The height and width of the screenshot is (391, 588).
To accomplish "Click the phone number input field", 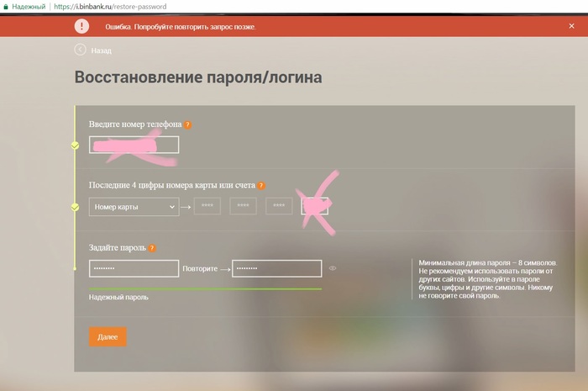I will tap(134, 145).
